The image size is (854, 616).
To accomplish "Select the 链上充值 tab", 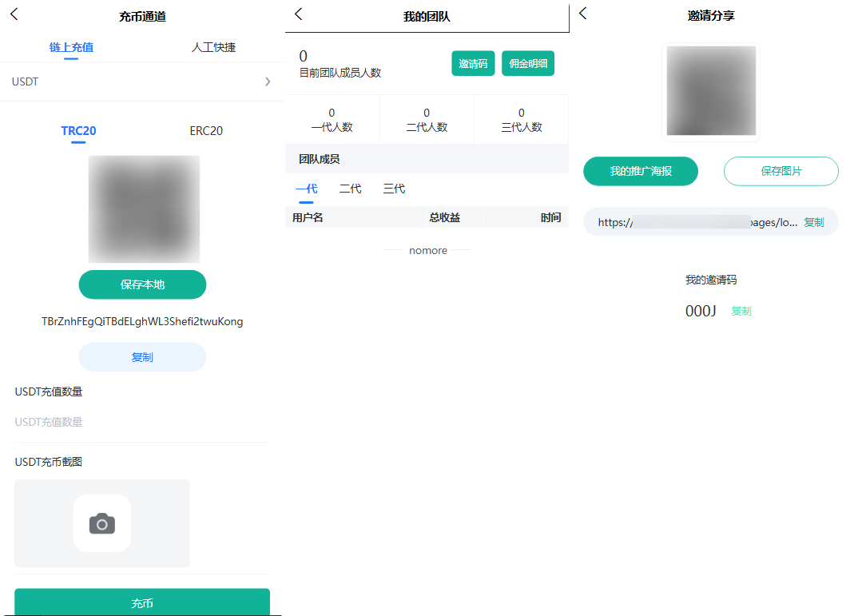I will 72,47.
